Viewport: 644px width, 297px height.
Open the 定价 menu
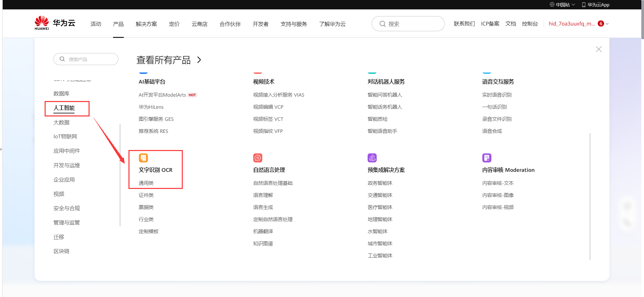[174, 24]
